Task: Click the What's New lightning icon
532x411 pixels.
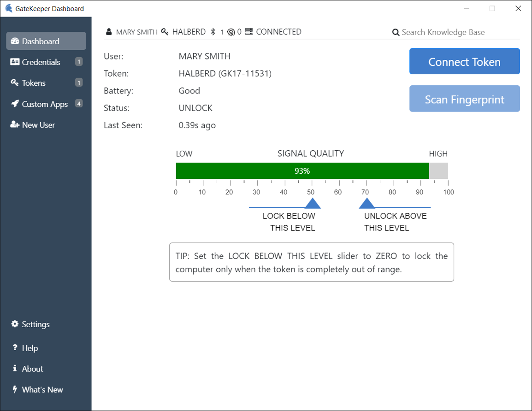Action: 15,389
